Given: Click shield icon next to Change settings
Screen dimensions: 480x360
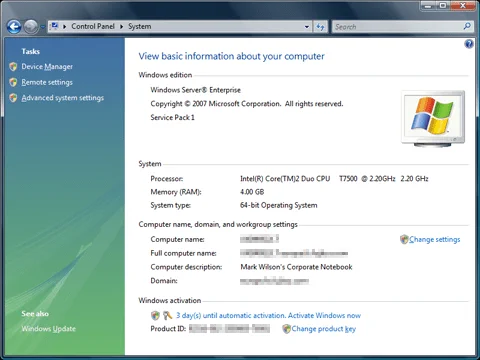Looking at the screenshot, I should tap(404, 239).
